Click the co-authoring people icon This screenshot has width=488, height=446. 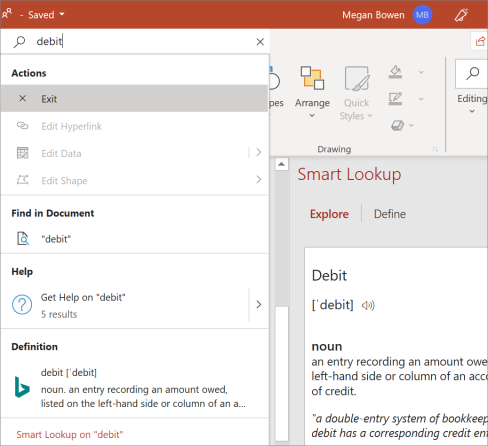coord(7,14)
